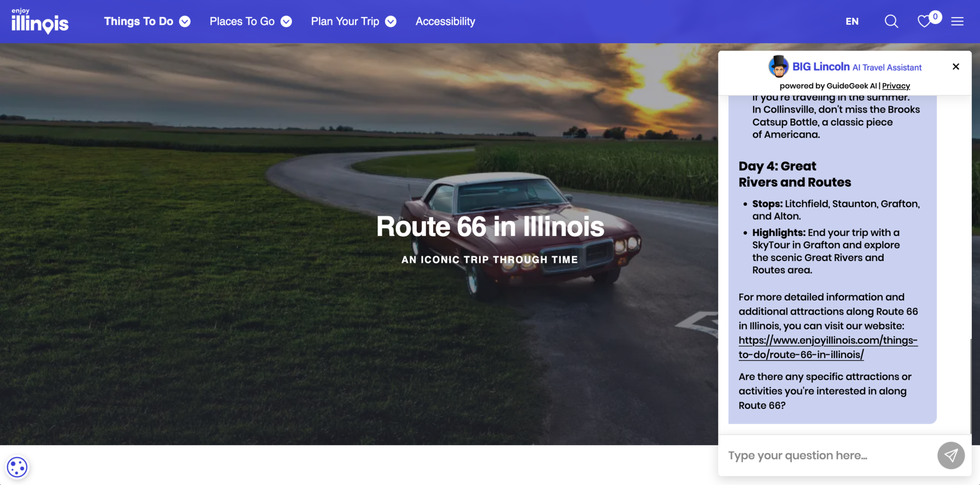The width and height of the screenshot is (980, 485).
Task: Click the 'AN ICONIC TRIP THROUGH TIME' subtitle
Action: 490,259
